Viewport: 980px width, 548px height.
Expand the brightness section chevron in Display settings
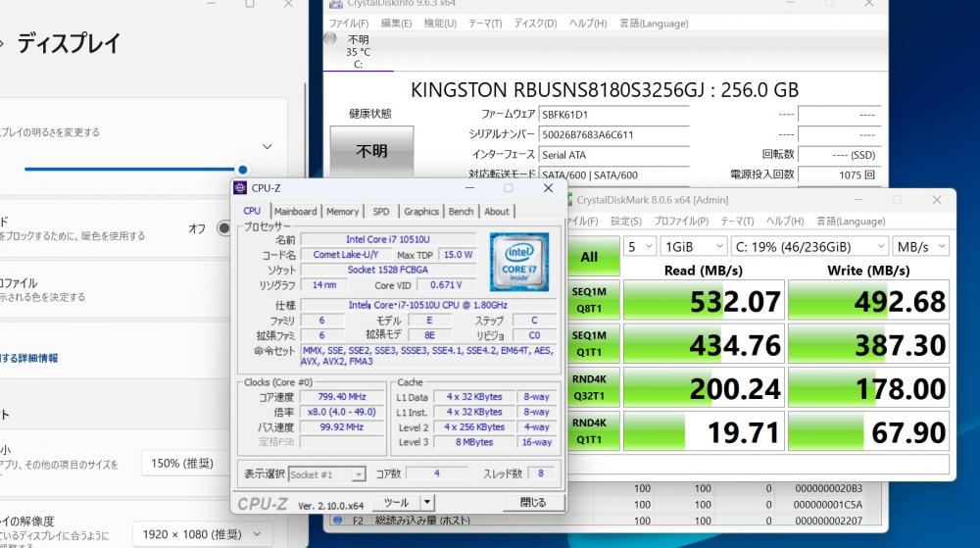pos(267,147)
